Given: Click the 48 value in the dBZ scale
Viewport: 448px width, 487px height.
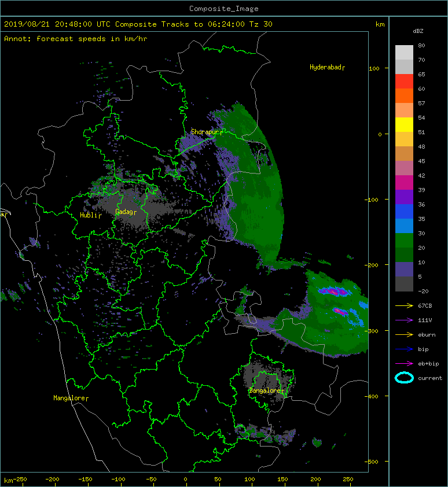Looking at the screenshot, I should pyautogui.click(x=421, y=146).
